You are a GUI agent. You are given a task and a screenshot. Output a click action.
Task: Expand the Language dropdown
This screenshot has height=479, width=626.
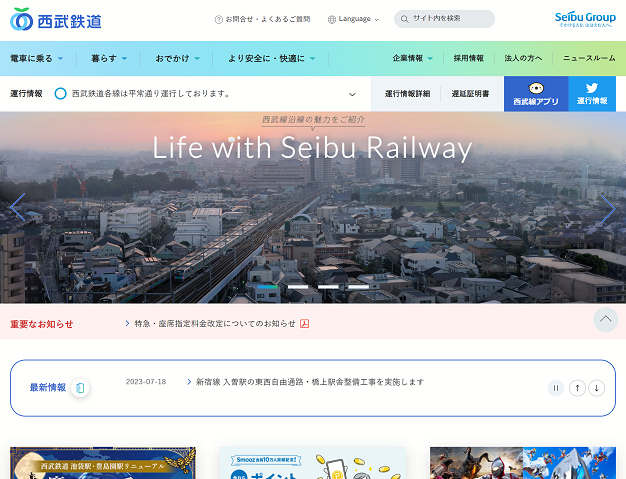pyautogui.click(x=376, y=20)
